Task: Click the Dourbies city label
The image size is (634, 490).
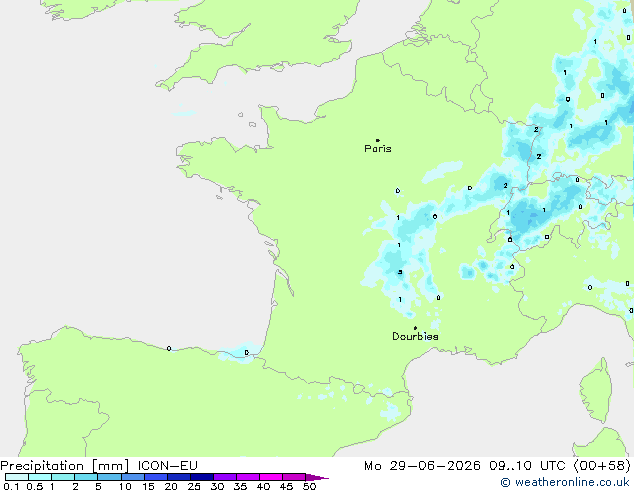Action: click(415, 336)
